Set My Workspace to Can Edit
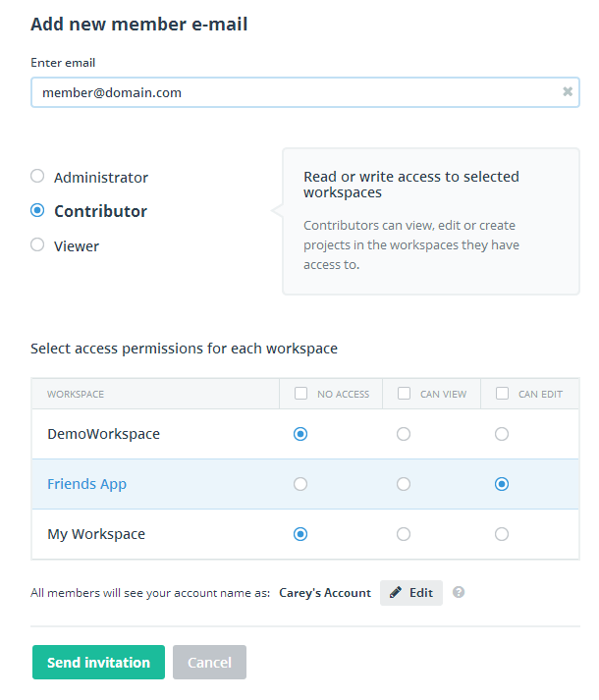This screenshot has height=700, width=599. pyautogui.click(x=502, y=534)
